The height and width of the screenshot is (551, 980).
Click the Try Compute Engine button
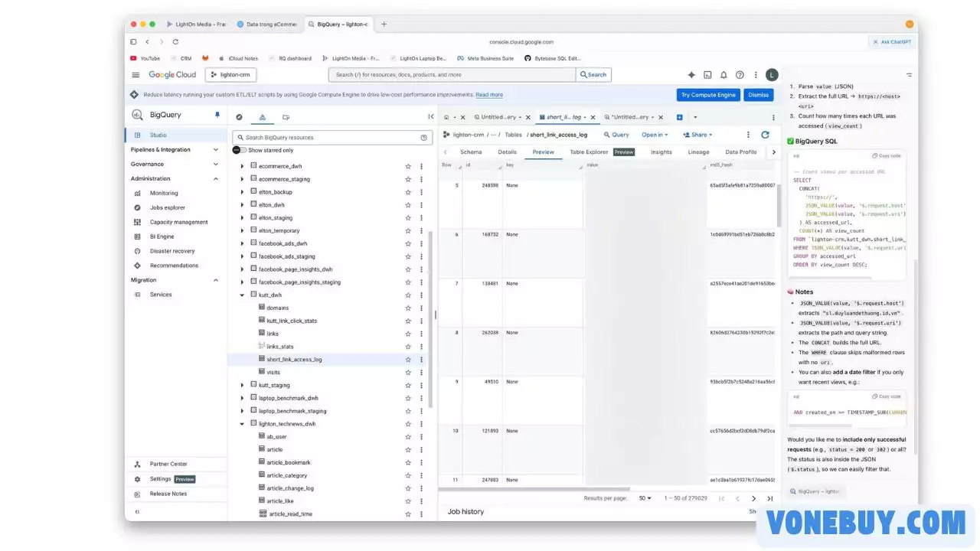708,95
